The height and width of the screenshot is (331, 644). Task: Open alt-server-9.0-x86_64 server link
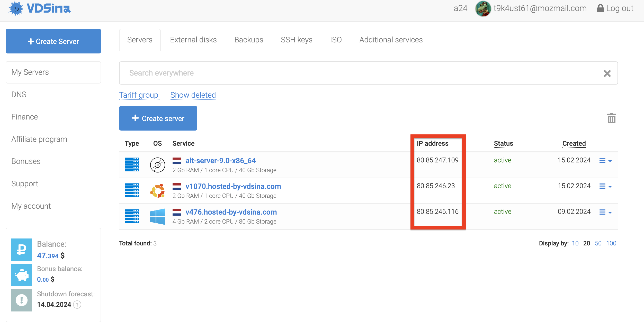tap(221, 161)
